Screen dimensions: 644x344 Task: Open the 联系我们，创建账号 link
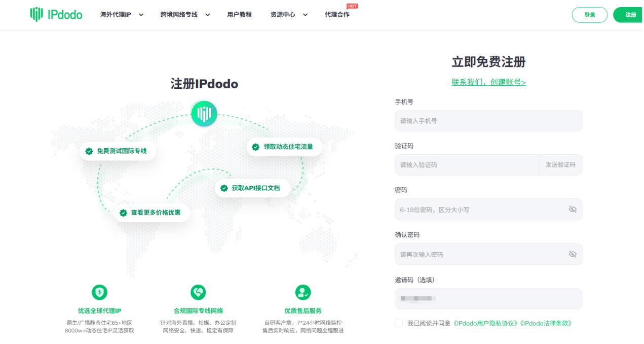coord(488,82)
